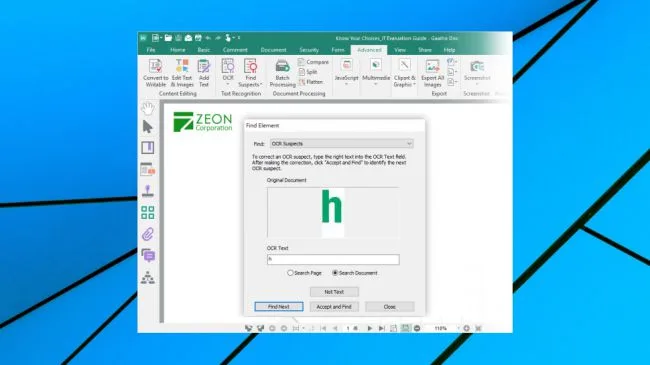Select the Search Page radio button
The width and height of the screenshot is (650, 365).
point(290,273)
